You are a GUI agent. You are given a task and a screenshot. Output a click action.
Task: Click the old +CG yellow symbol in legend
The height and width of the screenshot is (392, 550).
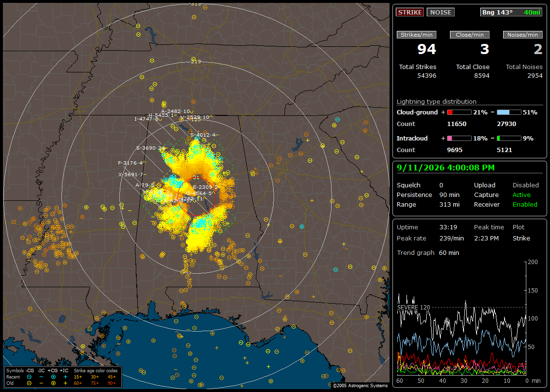[53, 383]
